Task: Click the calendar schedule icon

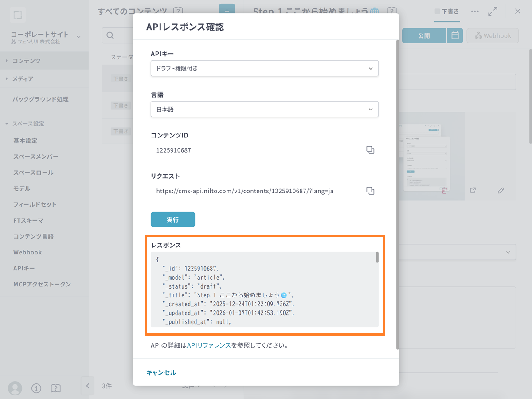Action: coord(455,36)
